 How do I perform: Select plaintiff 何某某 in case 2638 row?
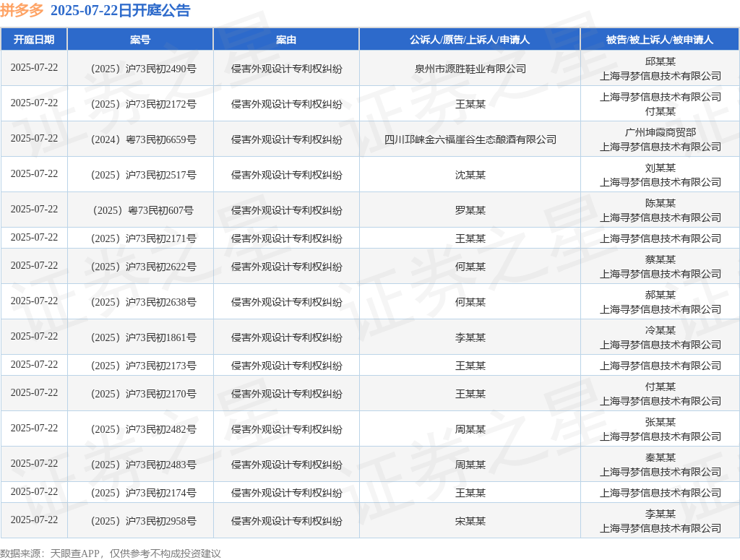click(x=470, y=303)
